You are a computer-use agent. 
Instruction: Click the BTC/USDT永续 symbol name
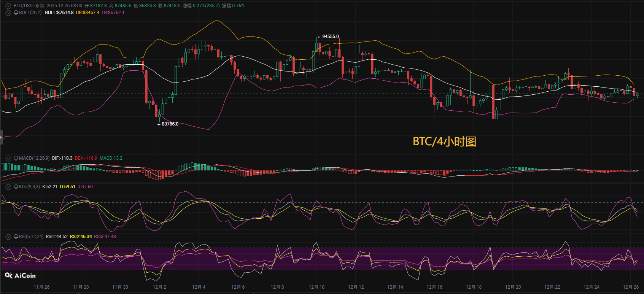click(29, 6)
